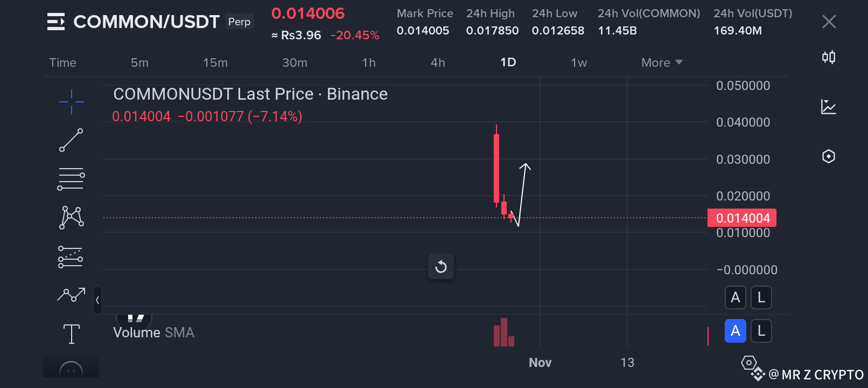Screen dimensions: 868x388
Task: Choose the arrow path drawing tool
Action: pos(71,295)
